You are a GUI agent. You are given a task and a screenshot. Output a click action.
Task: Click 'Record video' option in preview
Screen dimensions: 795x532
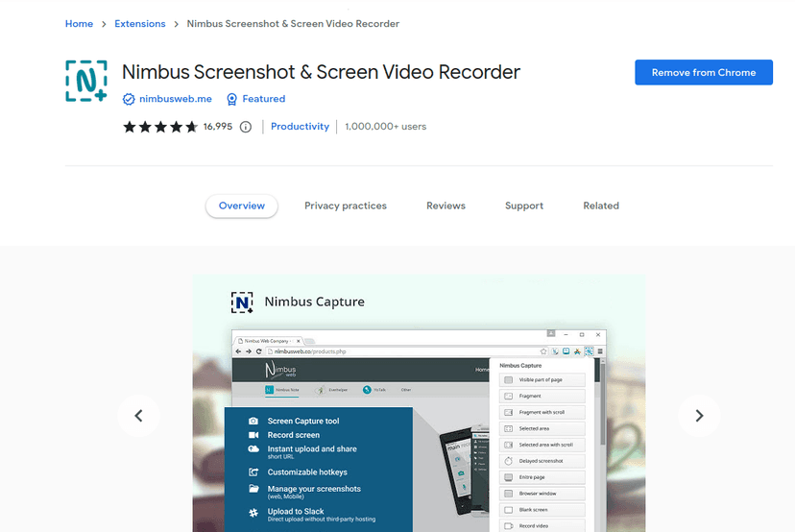[x=542, y=526]
